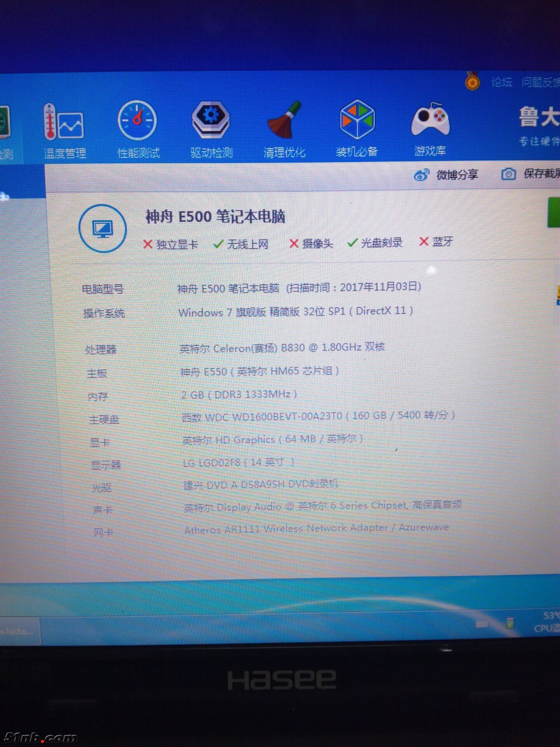The height and width of the screenshot is (747, 560).
Task: Click the 微博分享 share button text
Action: pyautogui.click(x=457, y=175)
